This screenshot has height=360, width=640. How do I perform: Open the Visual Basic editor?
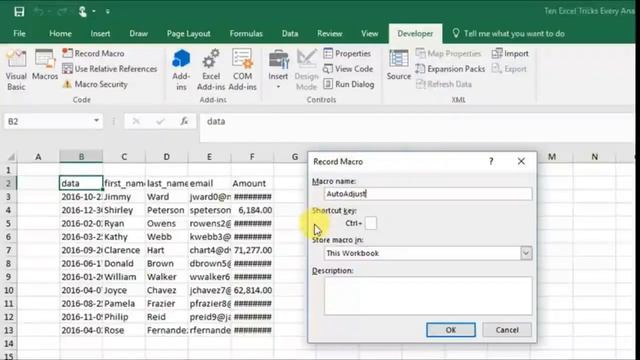coord(16,69)
